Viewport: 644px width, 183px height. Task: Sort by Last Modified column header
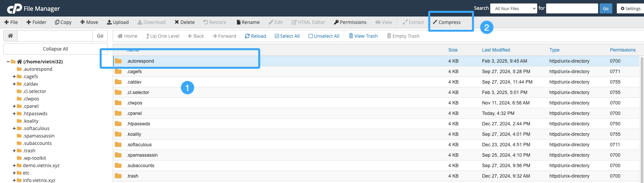pyautogui.click(x=496, y=50)
